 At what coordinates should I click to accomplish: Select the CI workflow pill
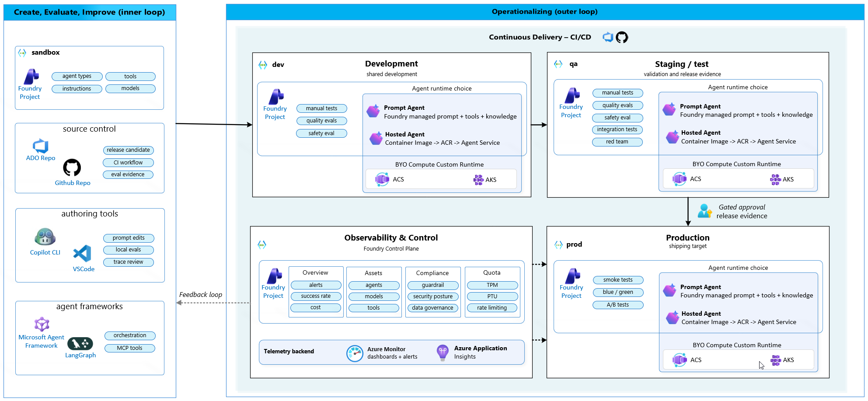pos(128,163)
